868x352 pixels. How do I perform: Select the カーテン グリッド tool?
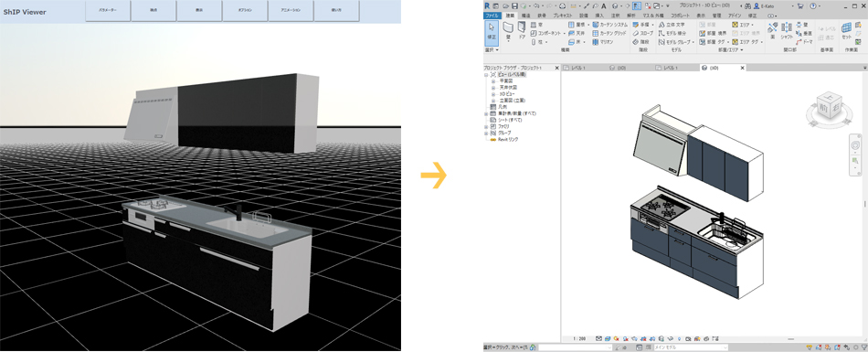610,33
